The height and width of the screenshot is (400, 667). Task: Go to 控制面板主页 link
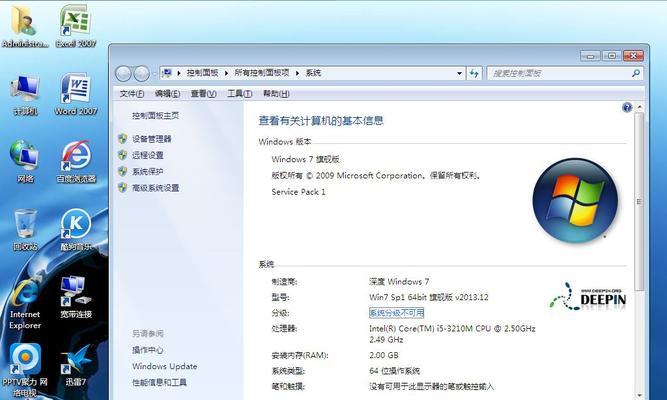pos(155,116)
